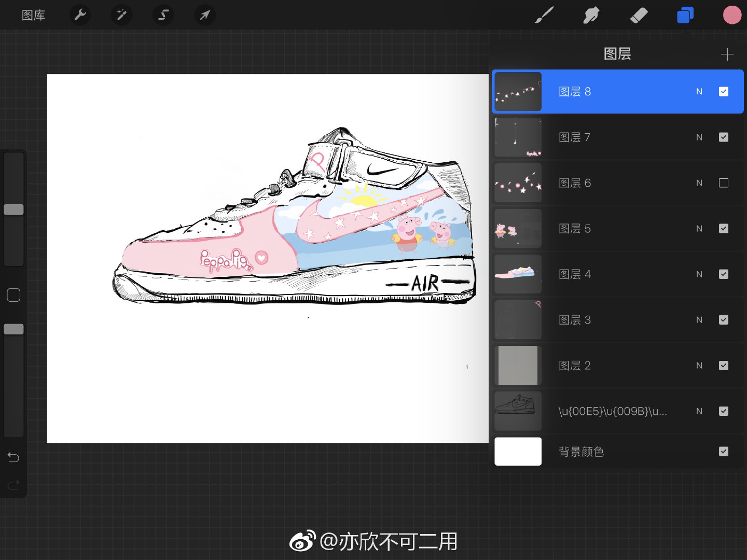Show 图层 6 by checking its box
The height and width of the screenshot is (560, 747).
[x=724, y=183]
